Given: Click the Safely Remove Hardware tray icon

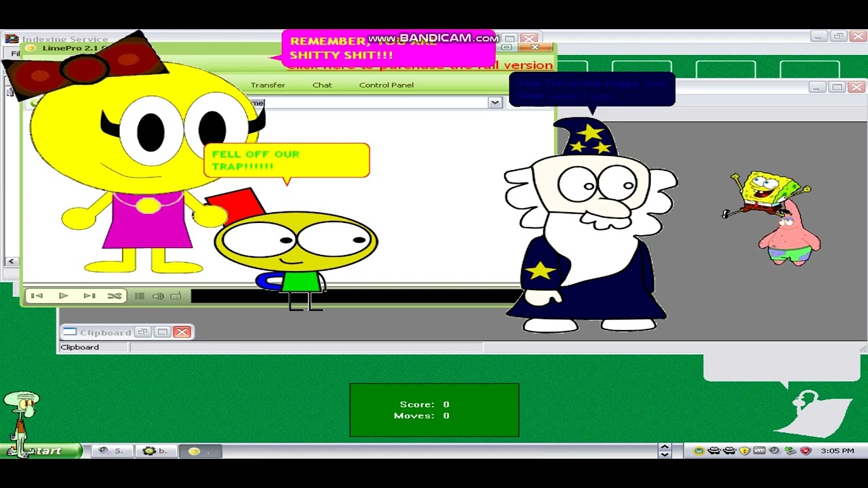Looking at the screenshot, I should pyautogui.click(x=790, y=451).
